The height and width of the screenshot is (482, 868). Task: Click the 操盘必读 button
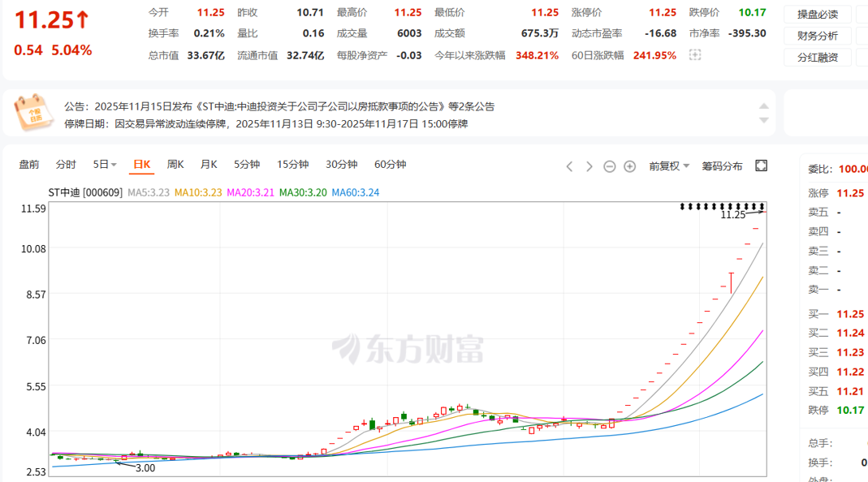pos(818,15)
